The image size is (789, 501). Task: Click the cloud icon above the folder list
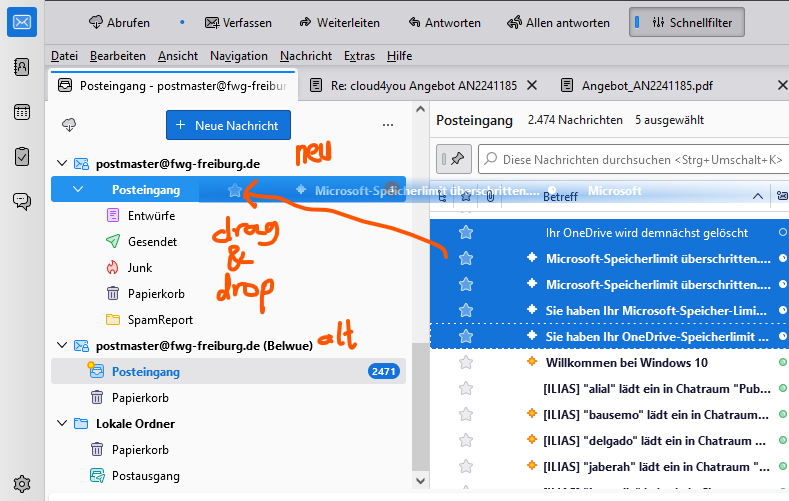point(69,125)
